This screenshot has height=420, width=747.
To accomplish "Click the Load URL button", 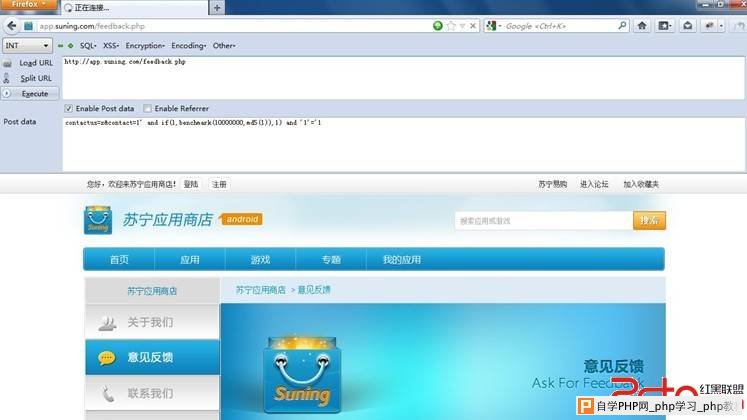I will (31, 63).
